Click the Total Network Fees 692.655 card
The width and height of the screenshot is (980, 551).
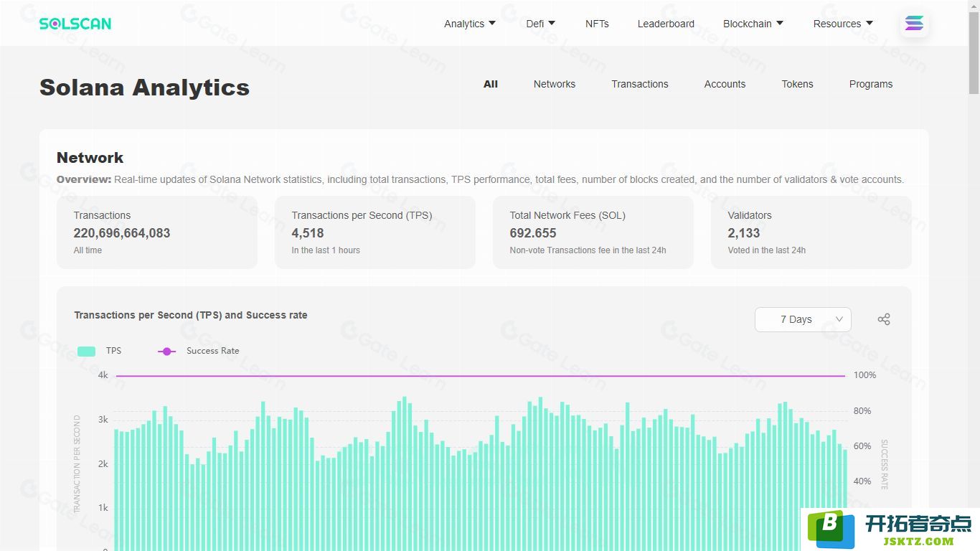tap(593, 232)
